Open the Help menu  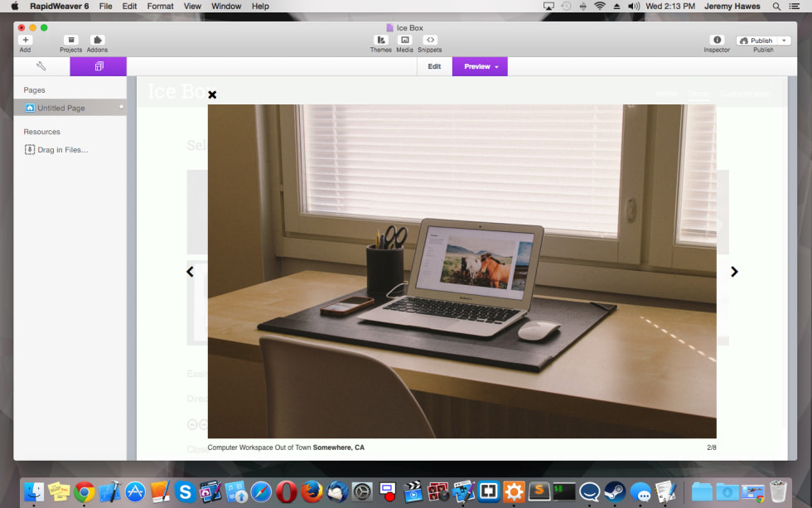[260, 6]
